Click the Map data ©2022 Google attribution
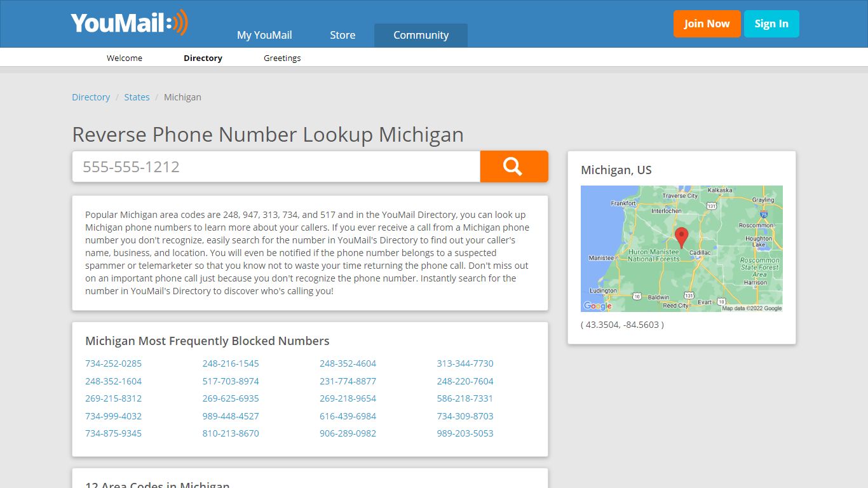This screenshot has width=868, height=488. 752,308
